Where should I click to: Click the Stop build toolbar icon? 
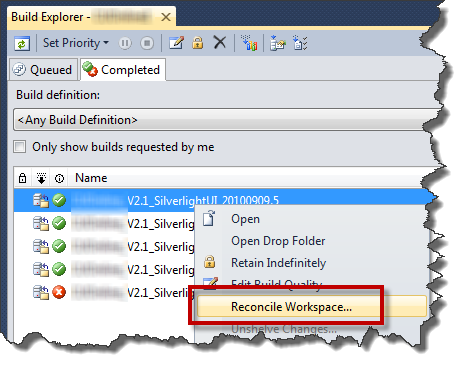click(147, 43)
